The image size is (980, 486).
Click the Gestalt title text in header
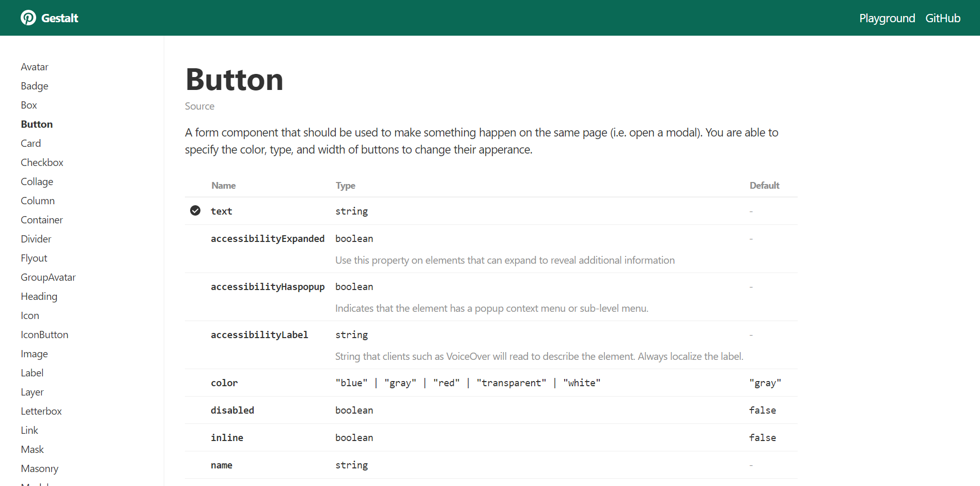pyautogui.click(x=59, y=18)
